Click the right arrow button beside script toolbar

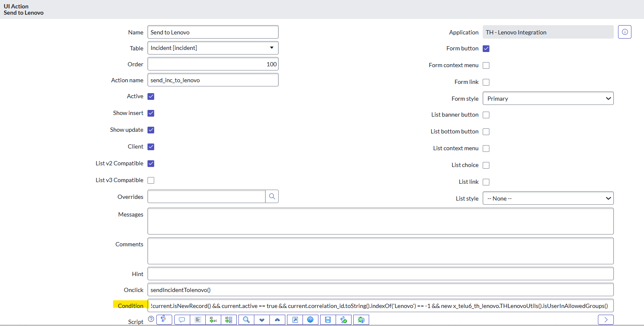(x=605, y=320)
